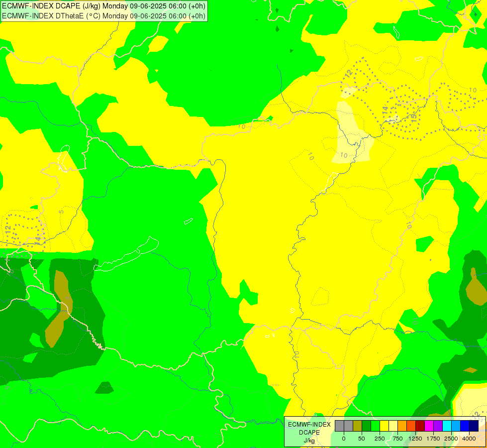Pick the cyan legend swatch
Screen dimensions: 487x448
point(447,426)
